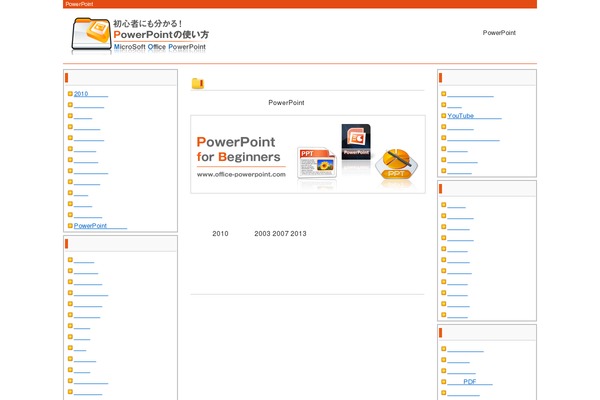This screenshot has width=600, height=400.
Task: Open the YouTube link in right sidebar
Action: (x=474, y=116)
